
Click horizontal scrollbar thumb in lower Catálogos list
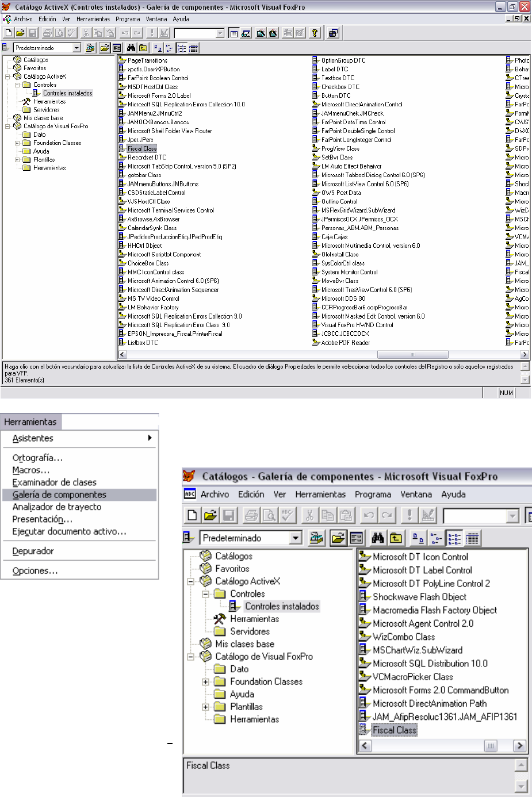point(491,746)
